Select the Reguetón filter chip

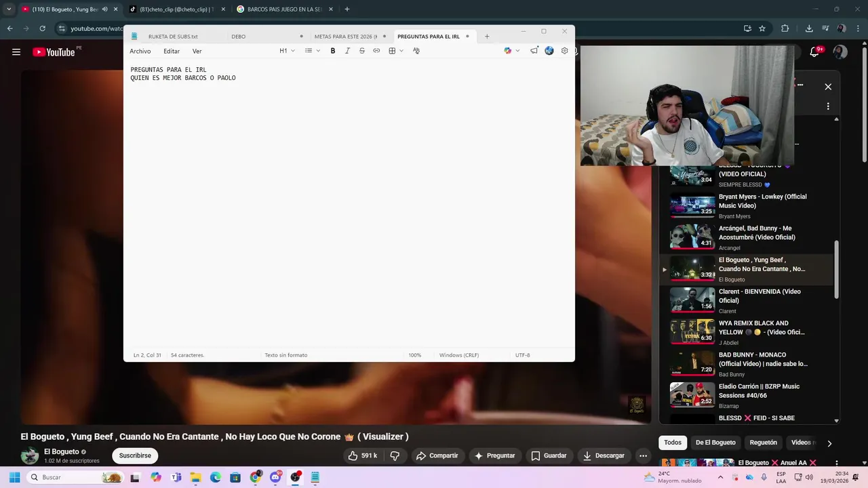[x=764, y=443]
